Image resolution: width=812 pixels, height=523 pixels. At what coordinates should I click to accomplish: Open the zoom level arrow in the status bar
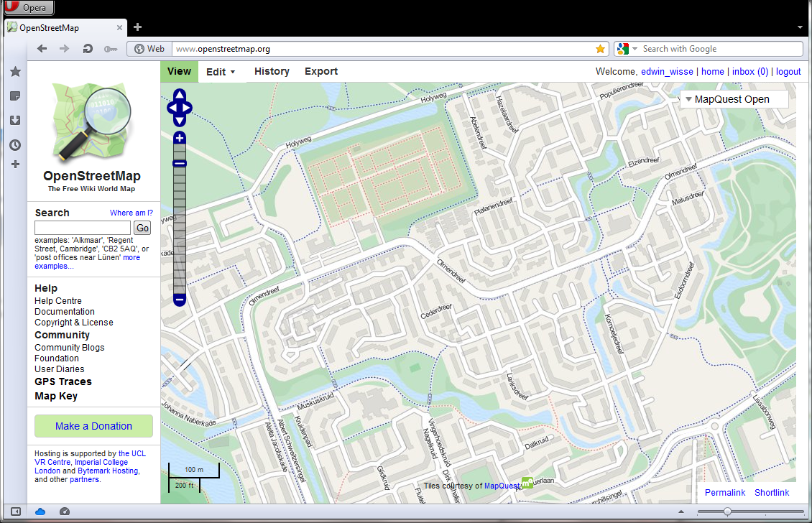(x=681, y=512)
